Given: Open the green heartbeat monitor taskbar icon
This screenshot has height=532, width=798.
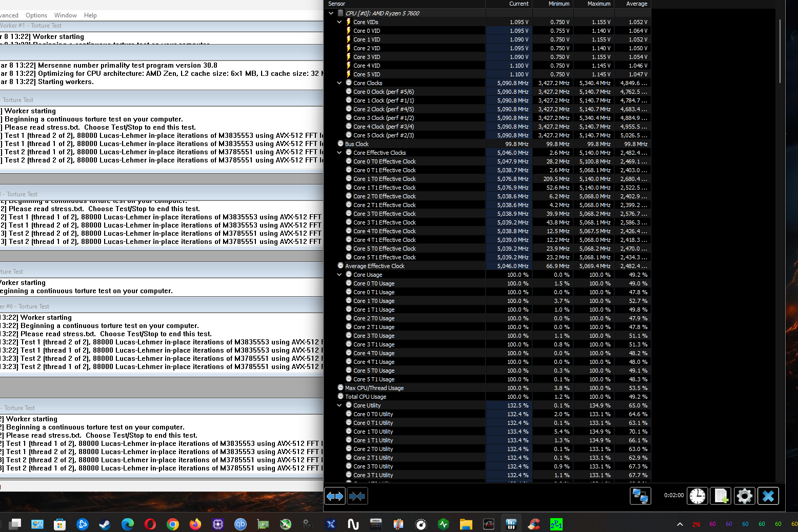Looking at the screenshot, I should pos(444,524).
